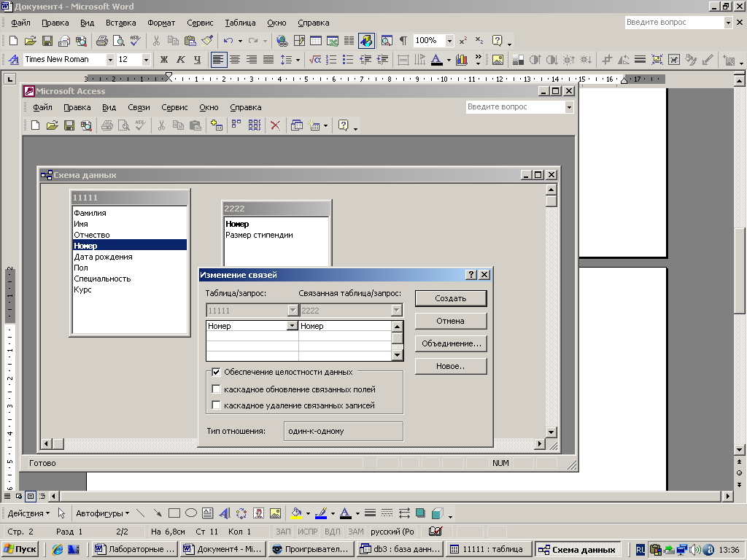The width and height of the screenshot is (747, 560).
Task: Open Access Введите вопрос dropdown arrow
Action: (569, 107)
